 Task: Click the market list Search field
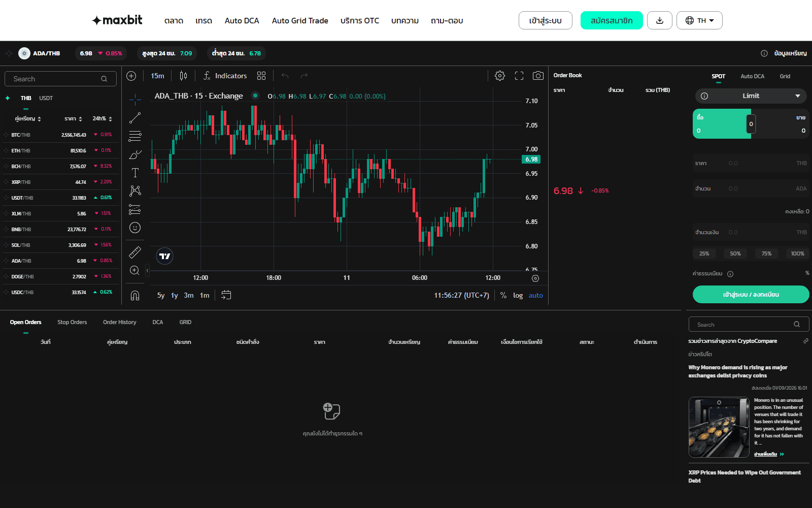tap(60, 79)
